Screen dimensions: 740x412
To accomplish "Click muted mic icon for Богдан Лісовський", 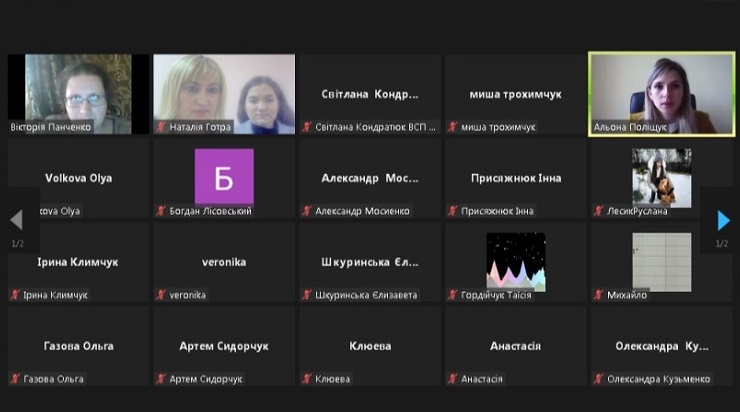I will tap(161, 211).
